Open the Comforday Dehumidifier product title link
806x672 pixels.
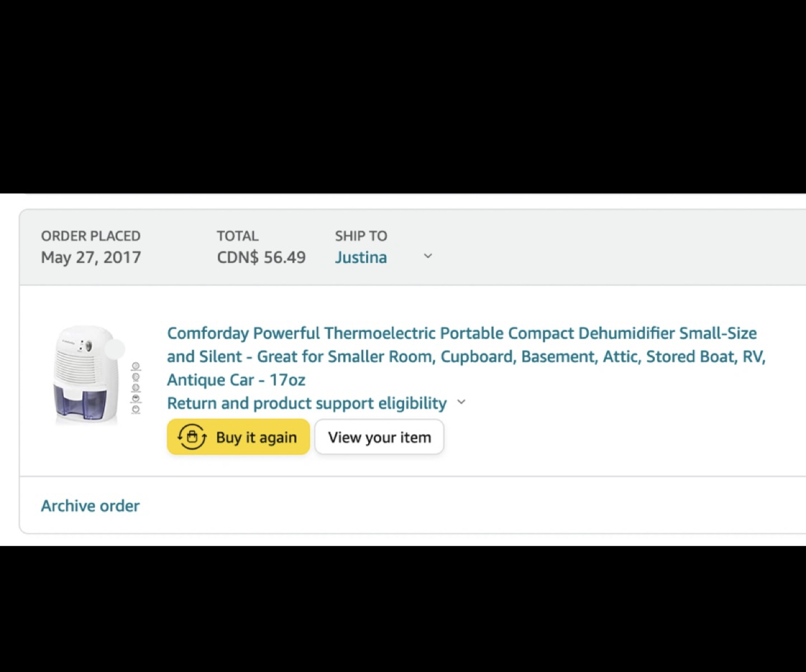pyautogui.click(x=466, y=356)
